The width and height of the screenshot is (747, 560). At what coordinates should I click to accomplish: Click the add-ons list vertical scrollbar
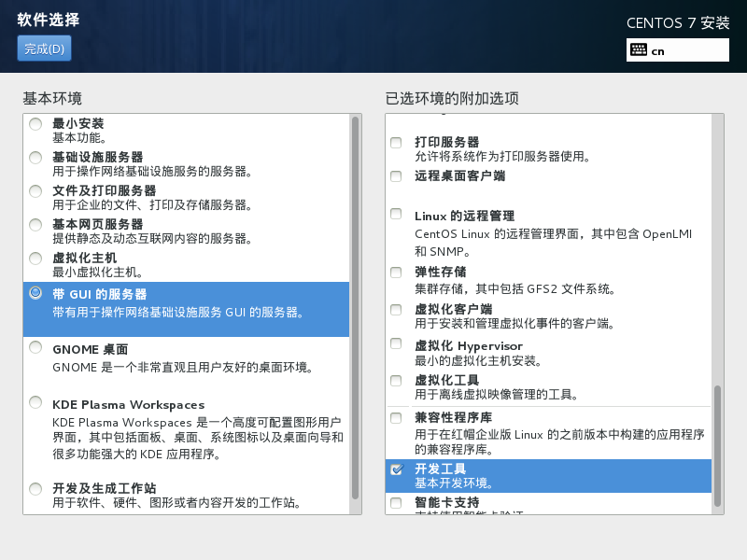tap(717, 446)
